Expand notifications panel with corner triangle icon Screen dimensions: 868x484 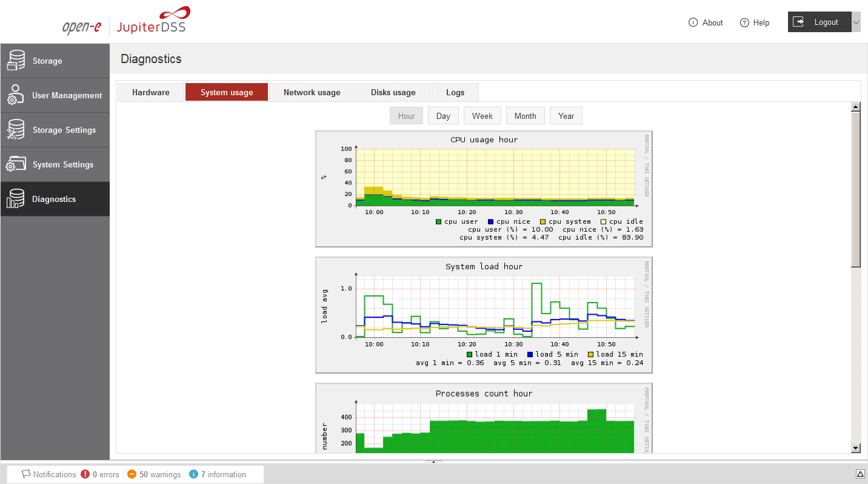(x=860, y=474)
